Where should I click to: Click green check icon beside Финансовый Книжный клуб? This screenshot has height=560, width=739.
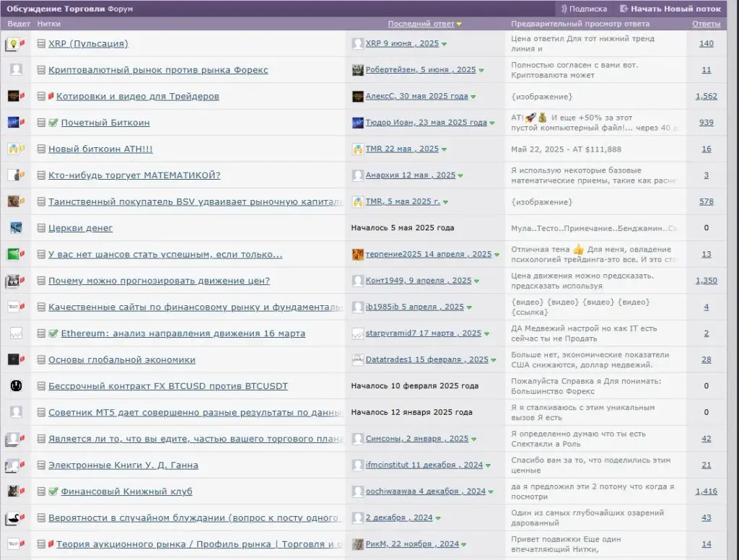click(x=53, y=491)
